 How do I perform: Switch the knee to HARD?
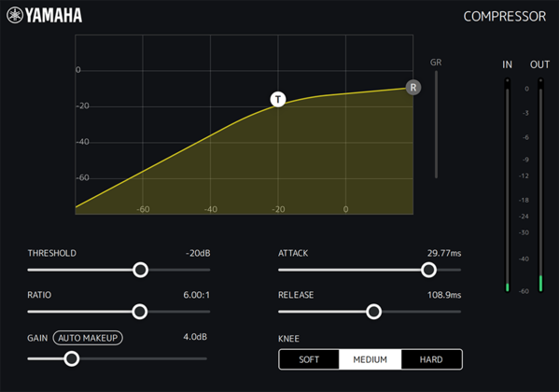[x=431, y=359]
